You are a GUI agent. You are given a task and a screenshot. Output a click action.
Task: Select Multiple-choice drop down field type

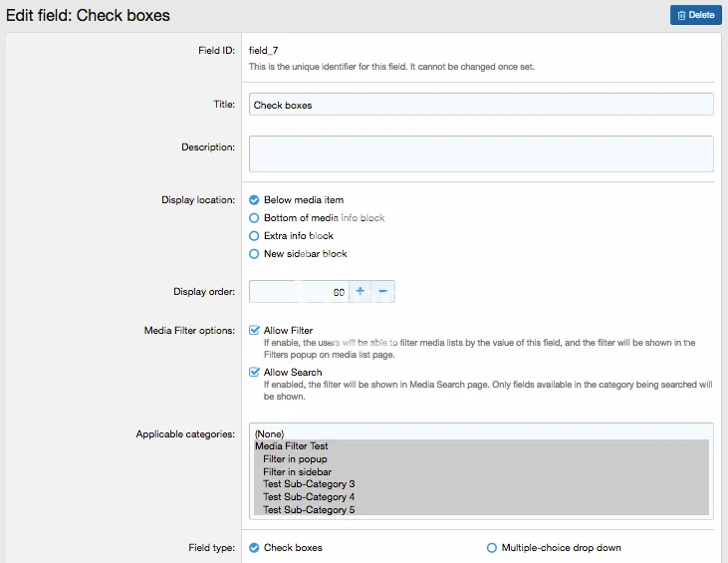(x=492, y=548)
